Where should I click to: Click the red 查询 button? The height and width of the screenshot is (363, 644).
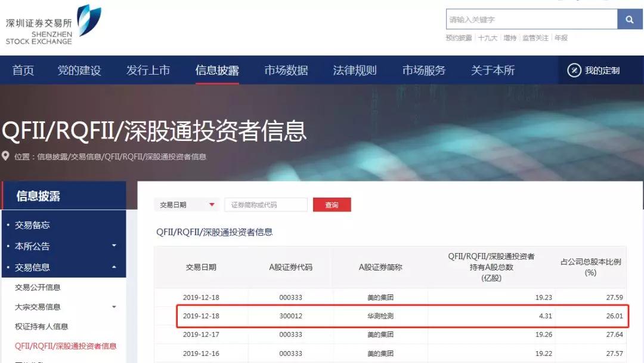click(x=332, y=205)
